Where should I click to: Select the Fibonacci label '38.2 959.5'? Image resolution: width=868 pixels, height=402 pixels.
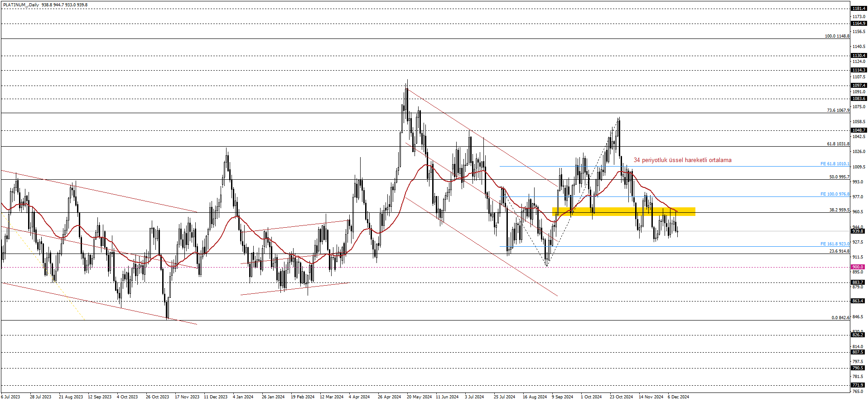pos(839,210)
